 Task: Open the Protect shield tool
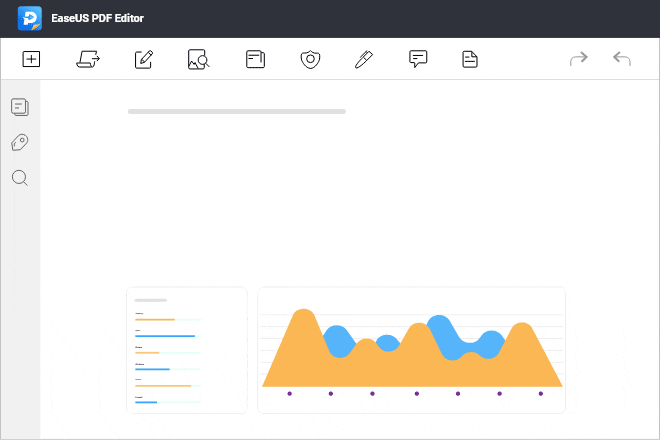click(310, 59)
